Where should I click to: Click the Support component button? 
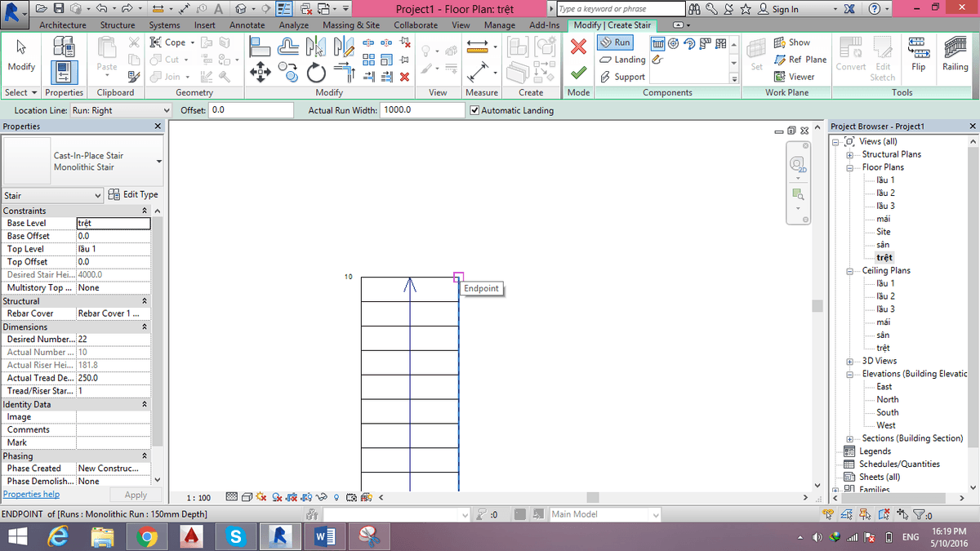coord(622,77)
